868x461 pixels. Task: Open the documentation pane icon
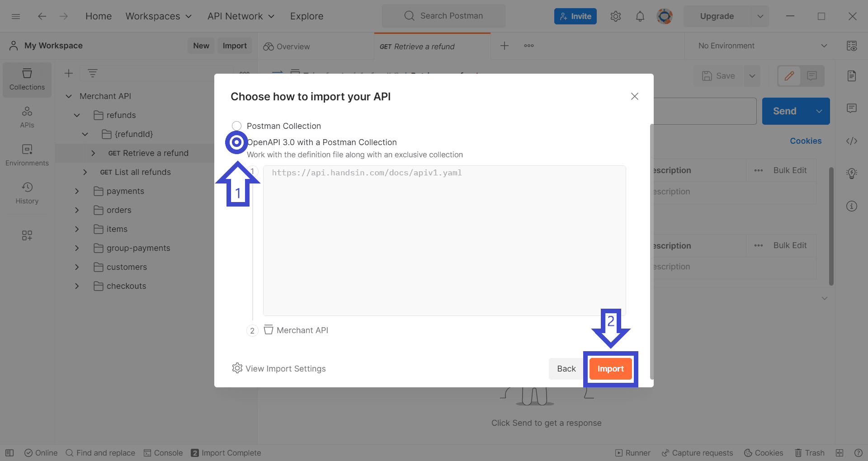click(852, 76)
